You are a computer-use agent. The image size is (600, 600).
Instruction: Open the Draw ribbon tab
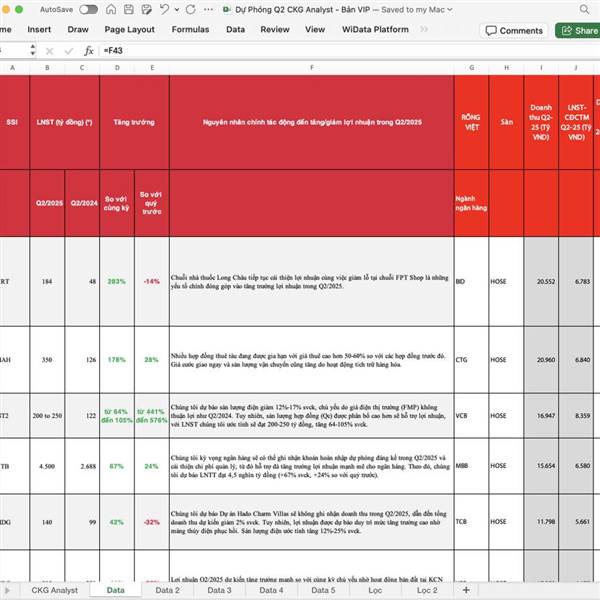(x=78, y=29)
